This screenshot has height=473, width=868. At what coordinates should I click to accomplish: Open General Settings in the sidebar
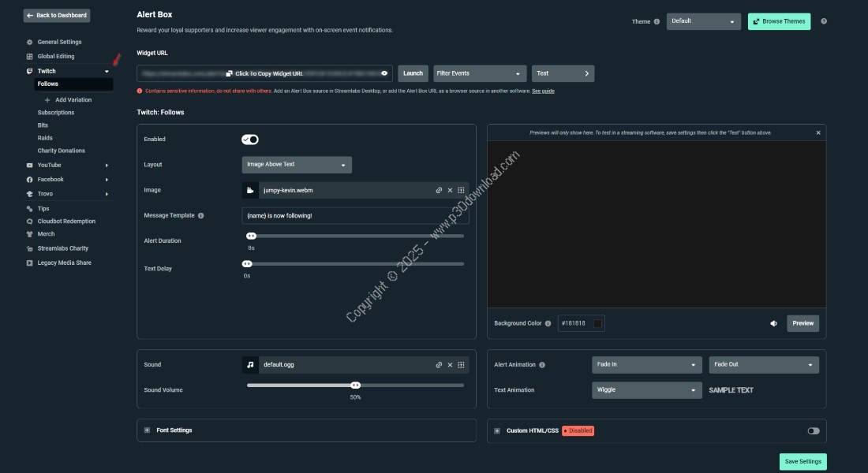59,42
